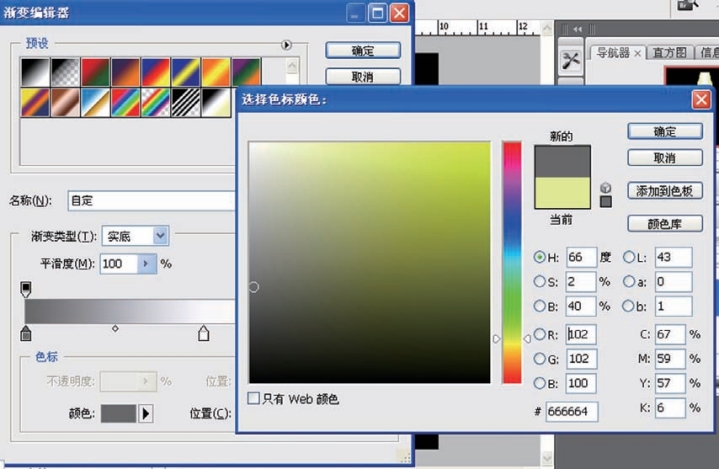This screenshot has width=719, height=469.
Task: Select the G green radio button
Action: (540, 359)
